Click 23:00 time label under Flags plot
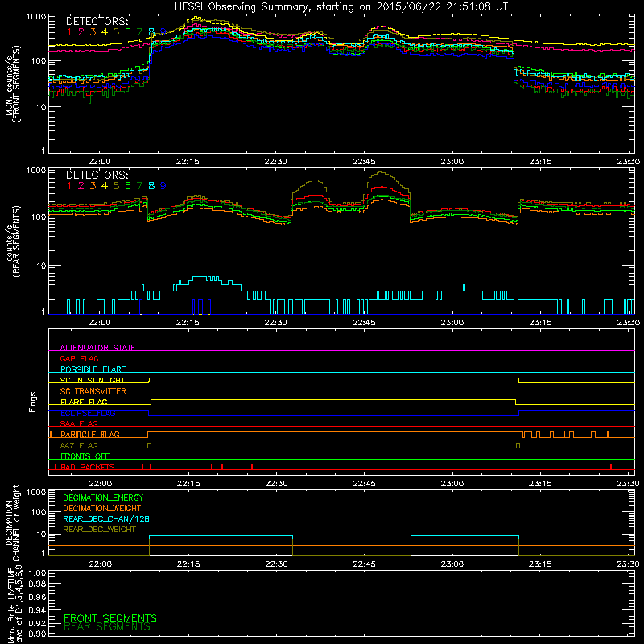The width and height of the screenshot is (644, 644). 452,484
